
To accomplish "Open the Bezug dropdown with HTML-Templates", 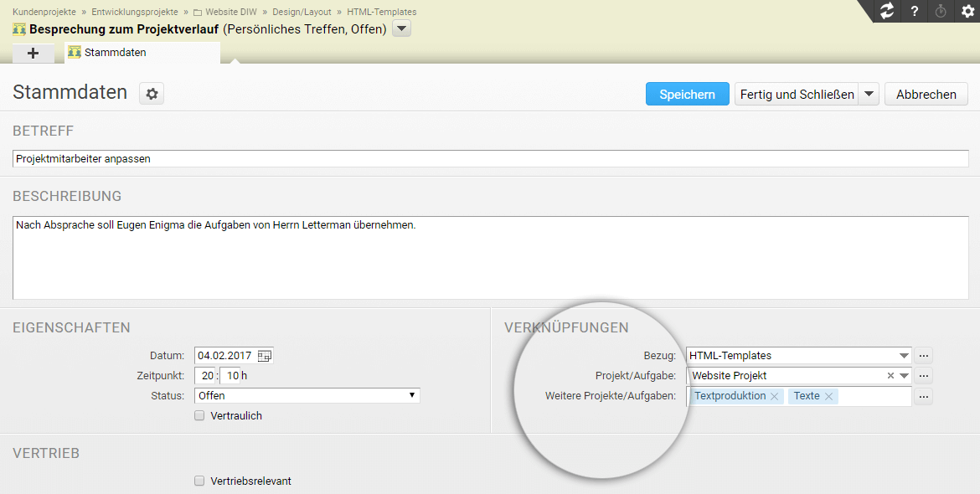I will pyautogui.click(x=903, y=355).
